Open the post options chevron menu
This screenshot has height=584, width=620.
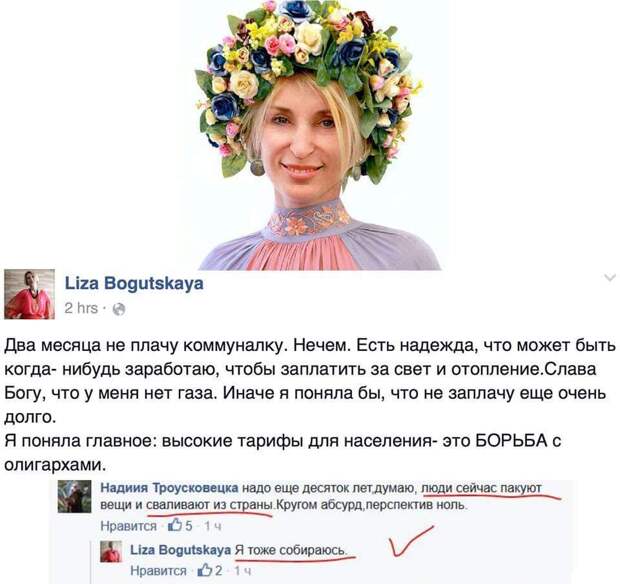coord(610,277)
